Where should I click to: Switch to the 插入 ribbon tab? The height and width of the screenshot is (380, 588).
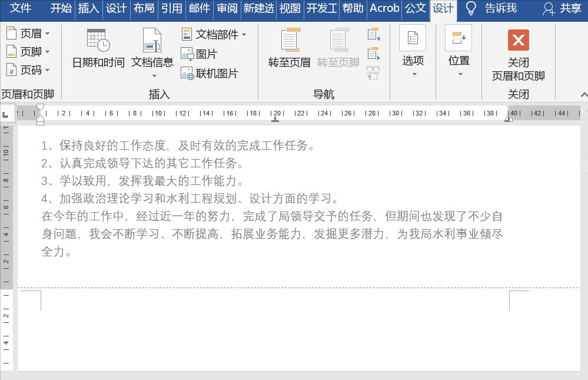[89, 9]
